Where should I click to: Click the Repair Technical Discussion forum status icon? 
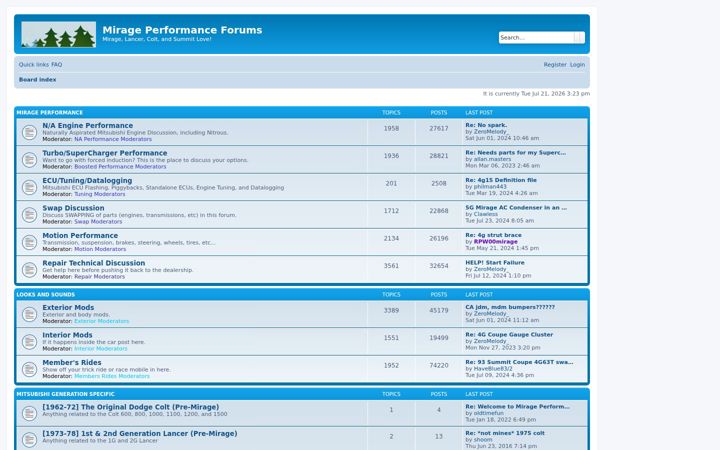(29, 270)
